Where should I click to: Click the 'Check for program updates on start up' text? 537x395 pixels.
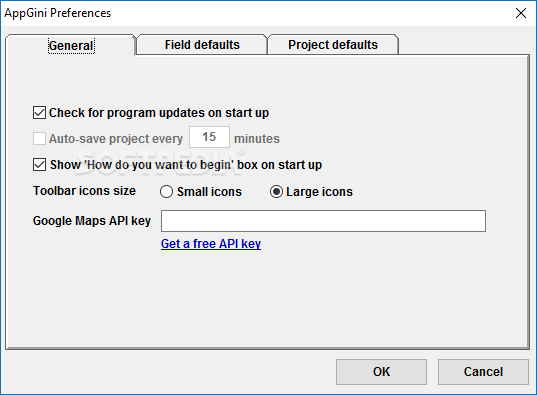pyautogui.click(x=159, y=113)
